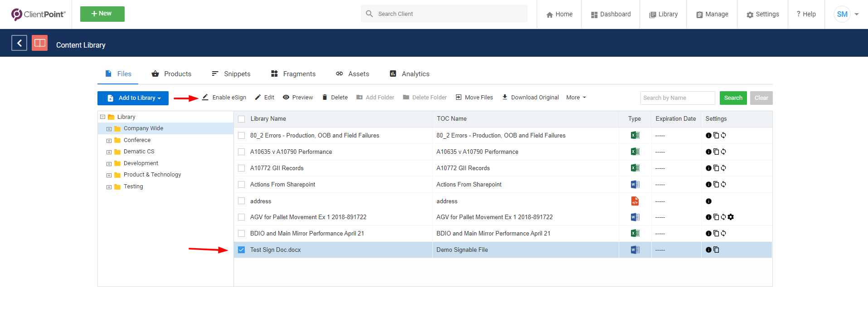The height and width of the screenshot is (314, 868).
Task: Click the back arrow in Content Library header
Action: pos(19,43)
